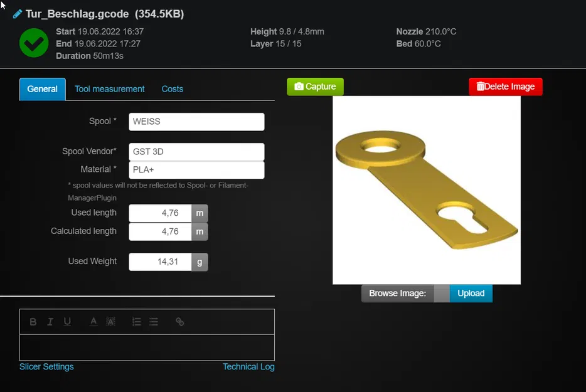Open the text color picker
Viewport: 586px width, 392px height.
(93, 322)
